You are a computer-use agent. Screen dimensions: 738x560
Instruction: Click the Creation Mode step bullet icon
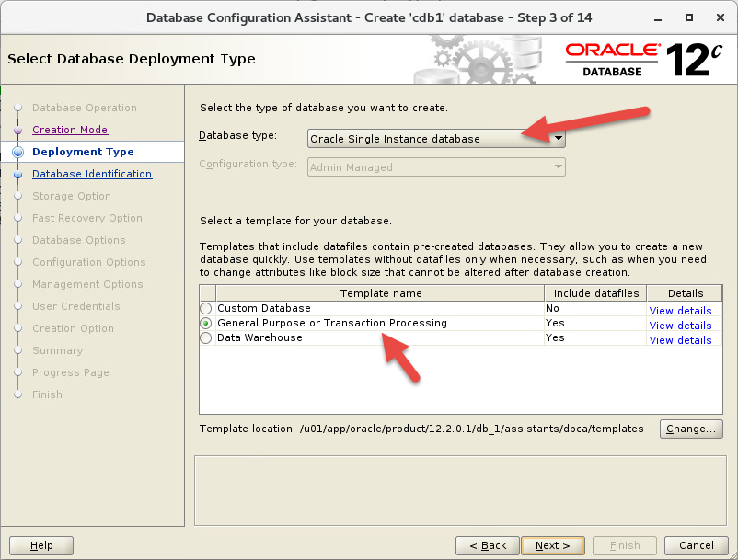(x=17, y=130)
